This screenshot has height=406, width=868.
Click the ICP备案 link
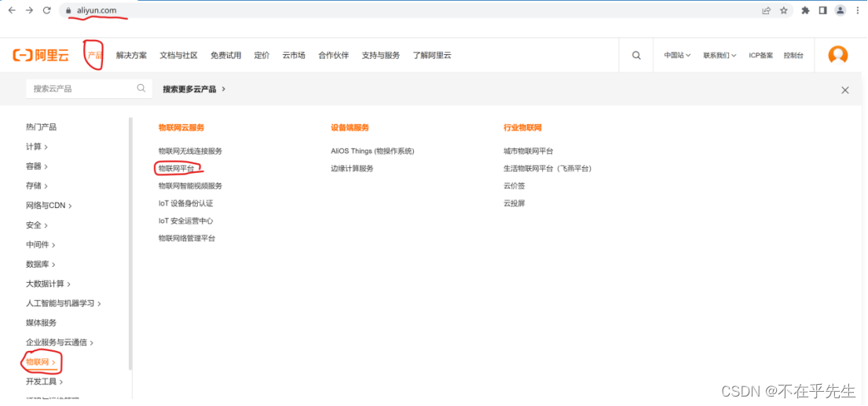(x=761, y=55)
